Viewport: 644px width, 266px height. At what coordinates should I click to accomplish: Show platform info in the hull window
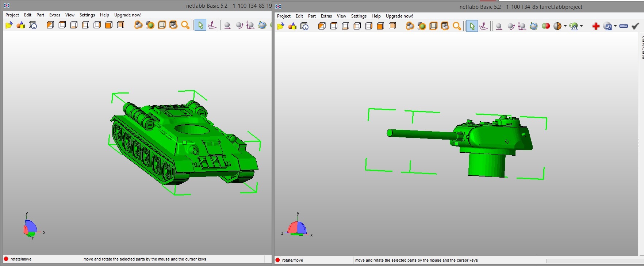(32, 25)
